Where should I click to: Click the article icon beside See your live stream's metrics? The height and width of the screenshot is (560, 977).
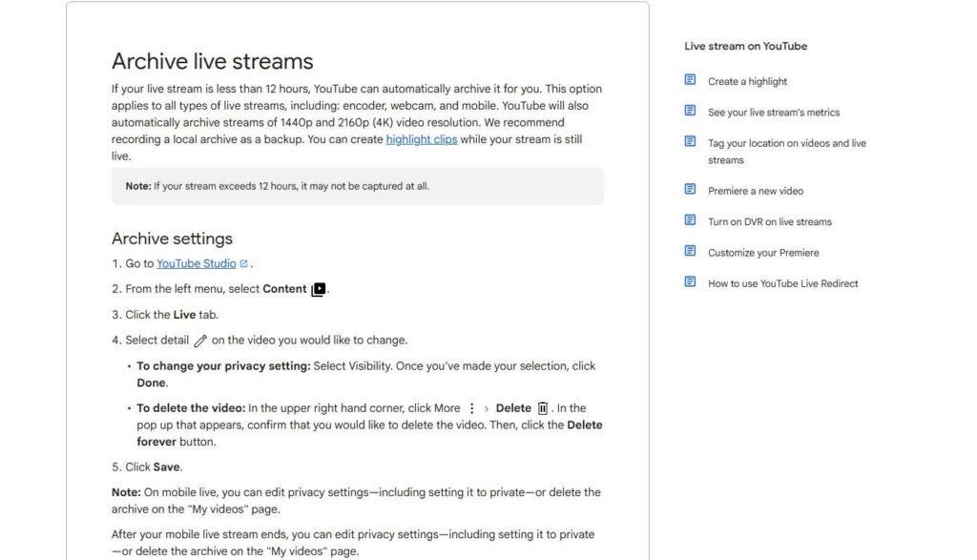click(690, 111)
